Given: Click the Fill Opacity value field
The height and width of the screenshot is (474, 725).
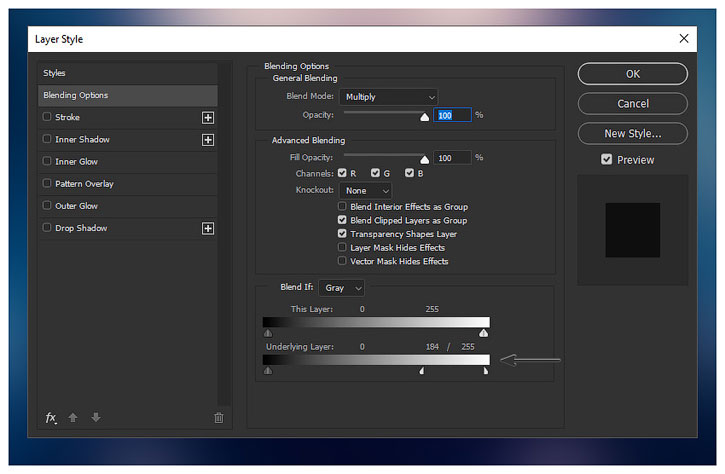Looking at the screenshot, I should coord(452,158).
